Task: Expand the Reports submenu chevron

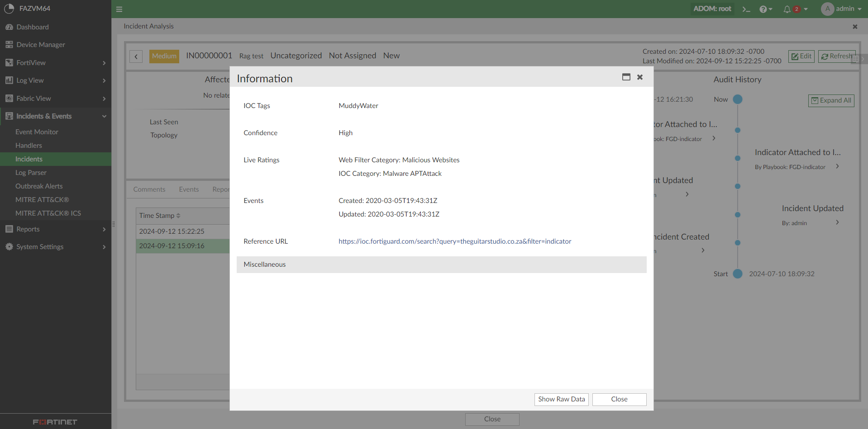Action: tap(104, 229)
